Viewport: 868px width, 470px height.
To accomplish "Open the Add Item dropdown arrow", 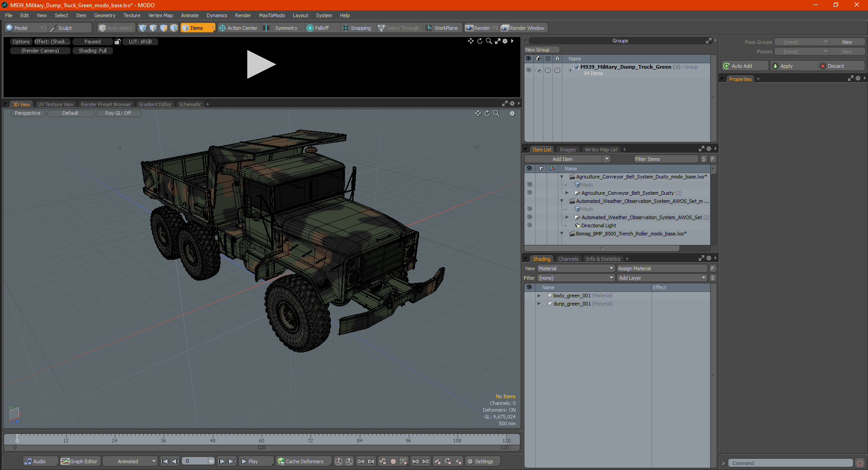I will click(607, 159).
